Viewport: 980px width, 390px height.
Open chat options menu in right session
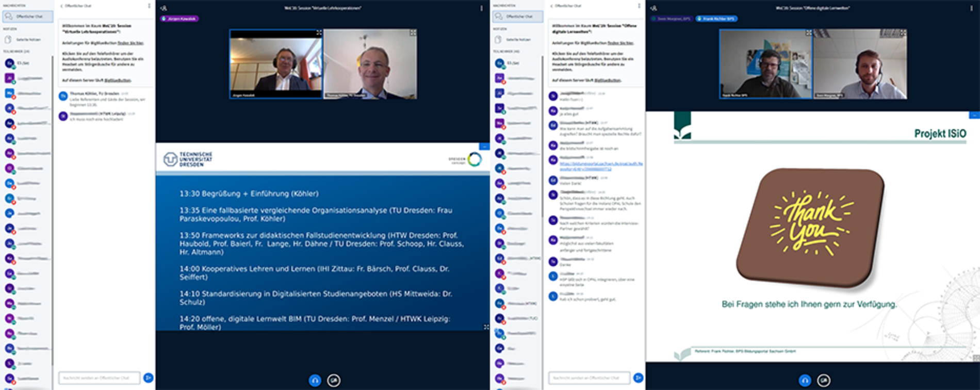(639, 6)
